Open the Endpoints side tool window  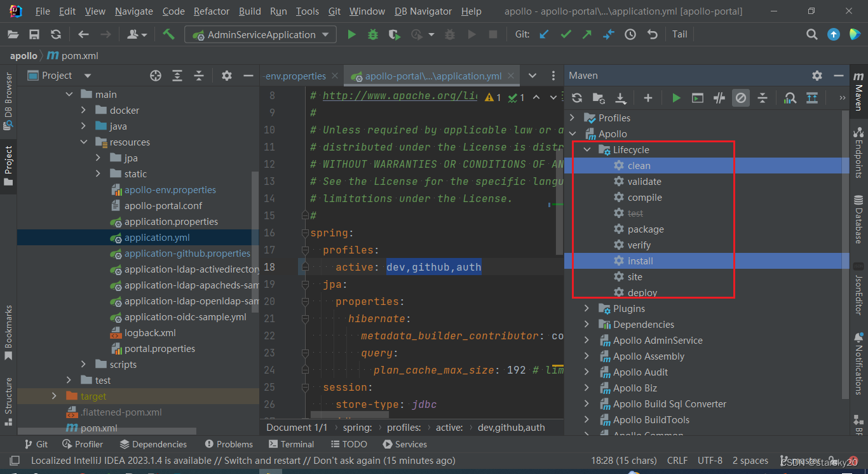coord(858,152)
